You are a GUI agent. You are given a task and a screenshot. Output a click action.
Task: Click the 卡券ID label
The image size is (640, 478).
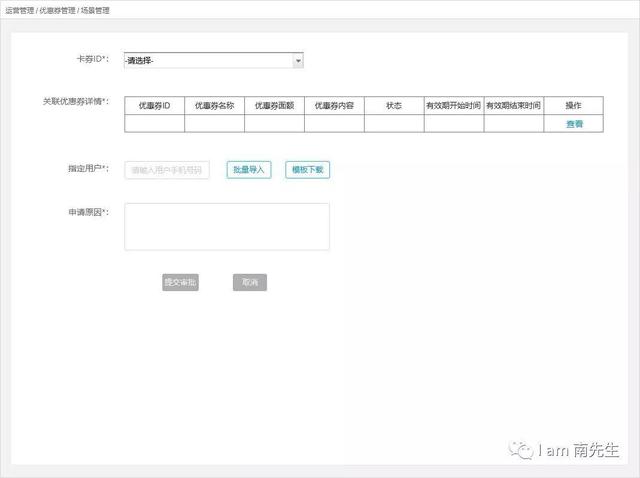[93, 59]
